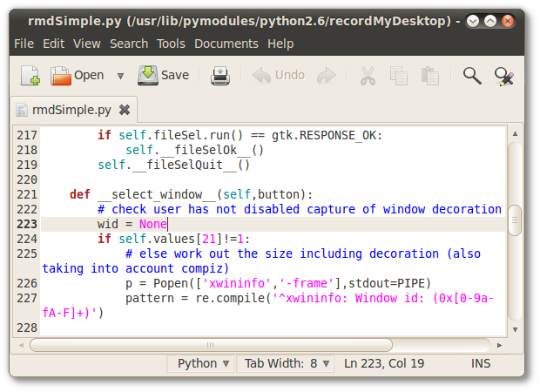Click the horizontal scrollbar left arrow
Viewport: 540px width, 392px height.
pos(22,345)
